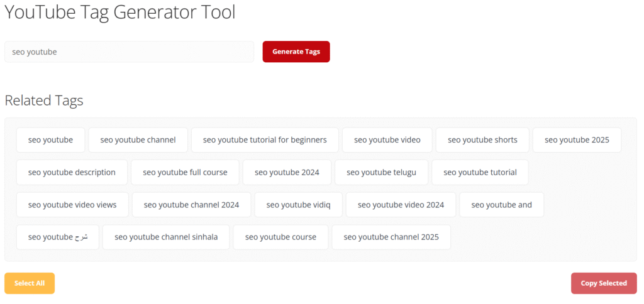Click the Select All button

30,283
